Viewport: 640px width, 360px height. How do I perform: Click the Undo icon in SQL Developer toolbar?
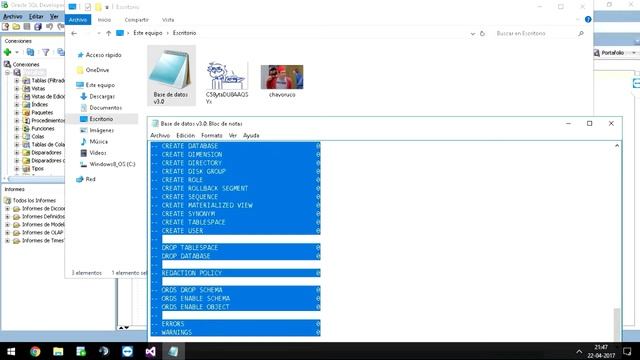click(49, 27)
